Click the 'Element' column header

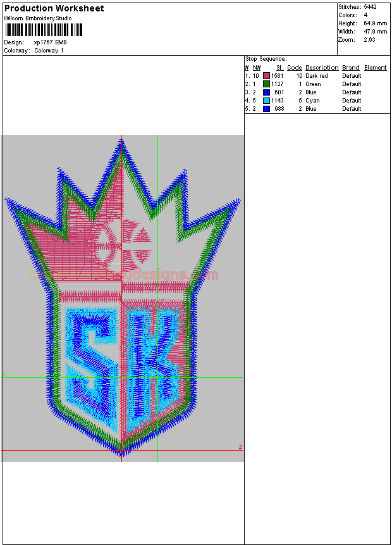pyautogui.click(x=376, y=68)
